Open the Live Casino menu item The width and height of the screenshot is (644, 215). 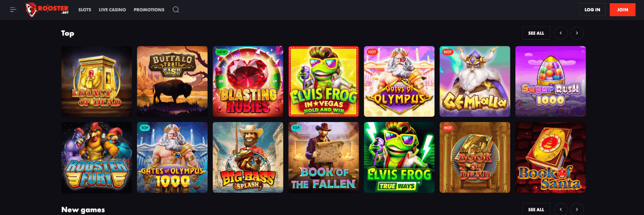[x=112, y=10]
